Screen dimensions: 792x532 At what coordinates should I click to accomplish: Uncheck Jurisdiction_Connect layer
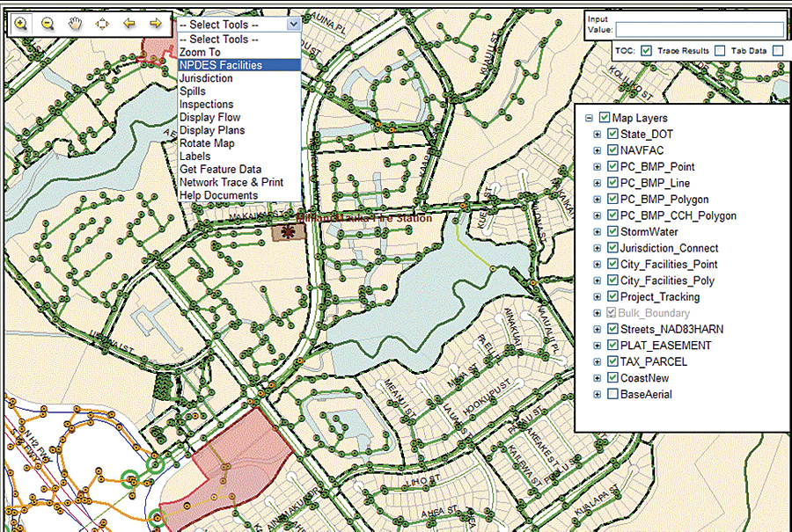(612, 248)
